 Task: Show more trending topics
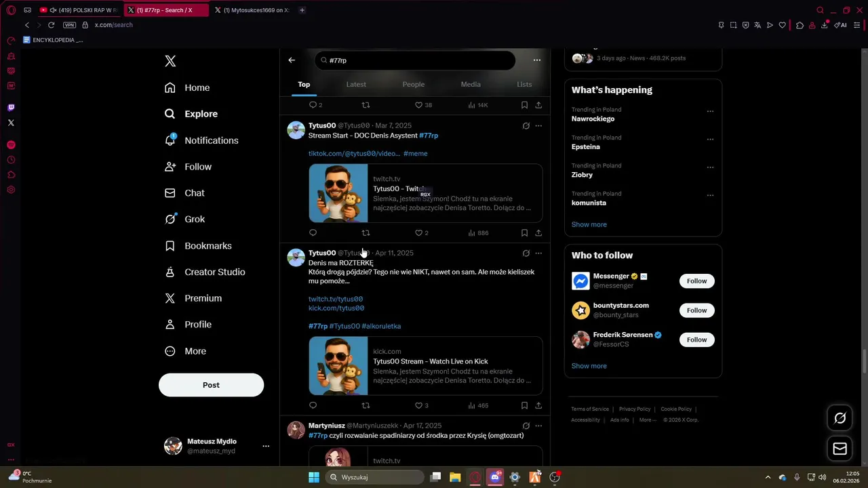pyautogui.click(x=589, y=224)
